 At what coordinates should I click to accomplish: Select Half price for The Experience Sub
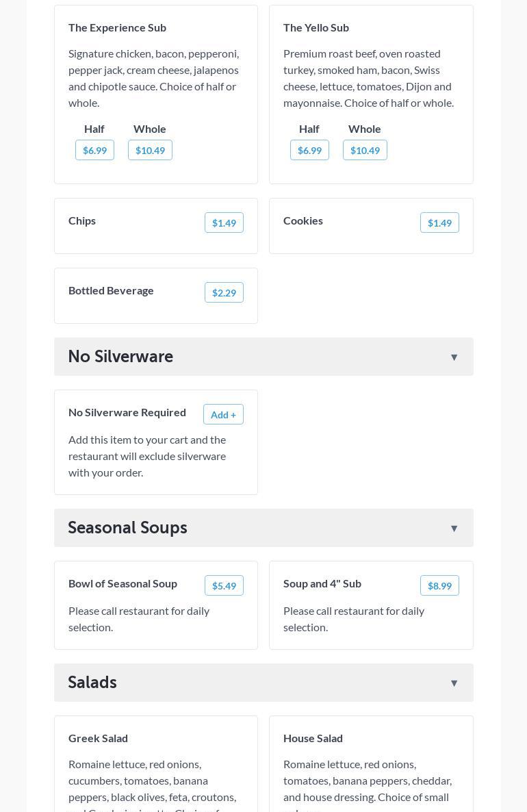pos(94,150)
